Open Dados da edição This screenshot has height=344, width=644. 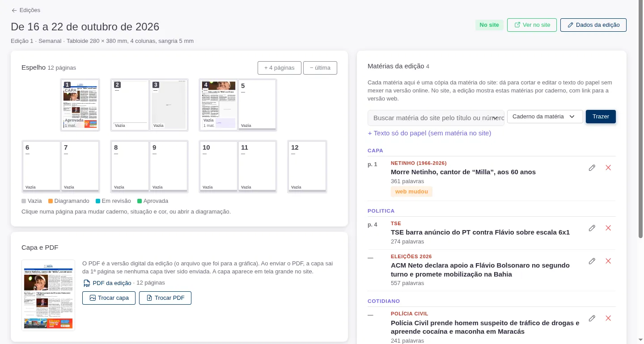click(593, 25)
